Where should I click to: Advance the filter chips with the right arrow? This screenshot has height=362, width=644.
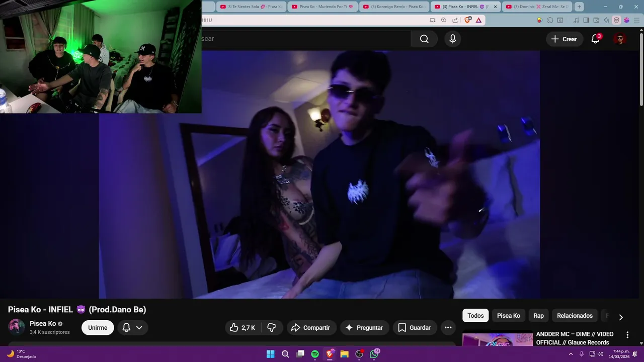tap(620, 317)
